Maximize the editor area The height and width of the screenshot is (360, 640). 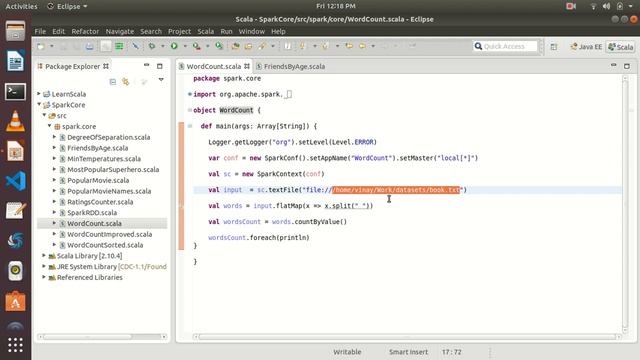pyautogui.click(x=627, y=66)
